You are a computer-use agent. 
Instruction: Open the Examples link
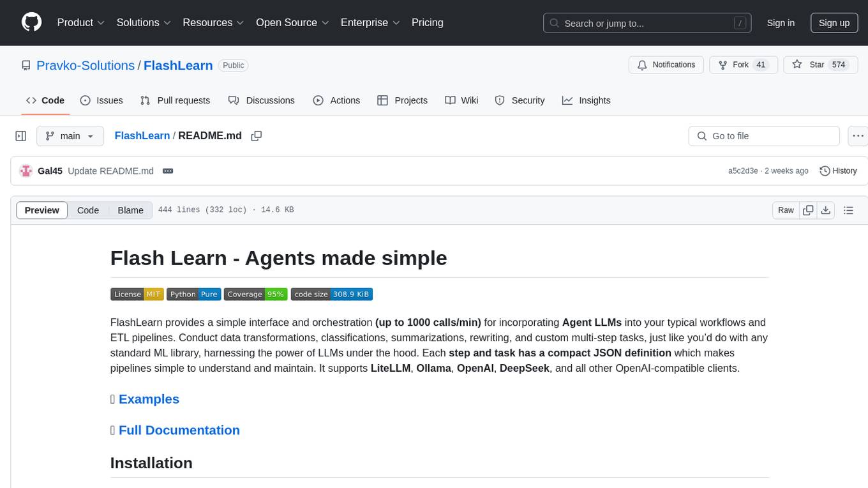[x=149, y=399]
